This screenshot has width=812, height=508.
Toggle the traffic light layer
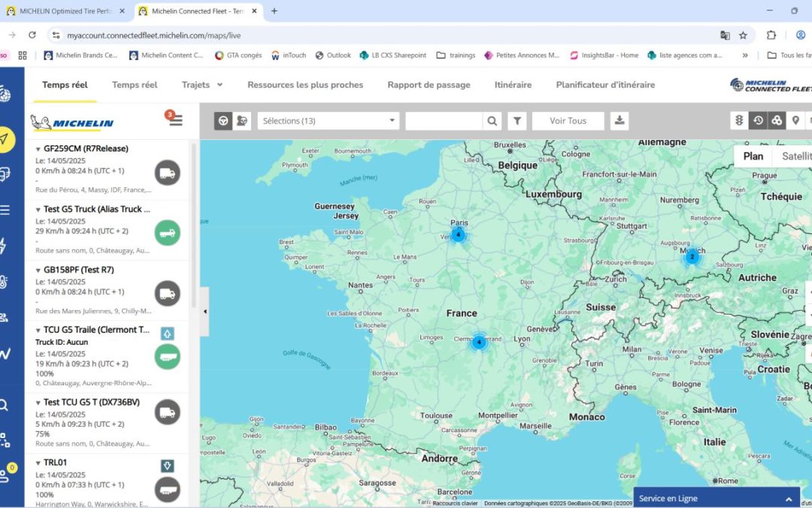(x=740, y=120)
